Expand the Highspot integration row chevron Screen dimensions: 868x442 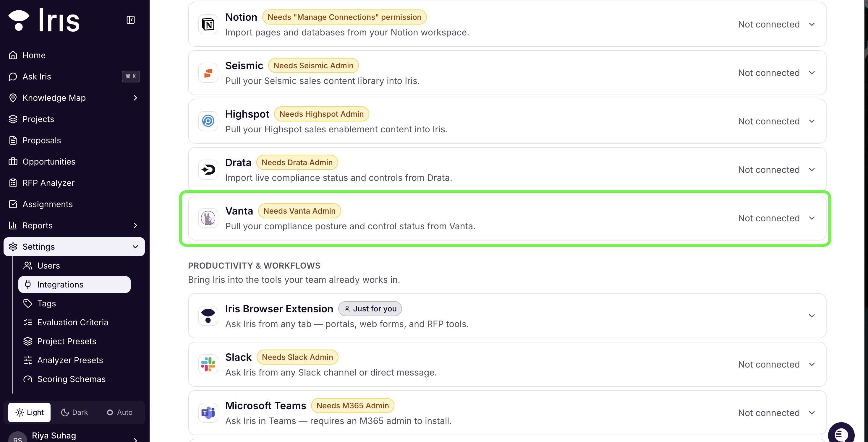click(x=812, y=121)
